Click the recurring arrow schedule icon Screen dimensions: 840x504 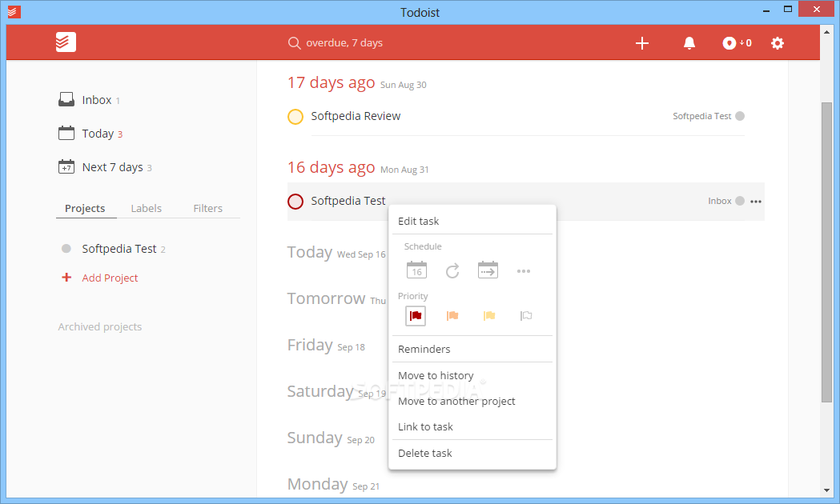pos(452,270)
